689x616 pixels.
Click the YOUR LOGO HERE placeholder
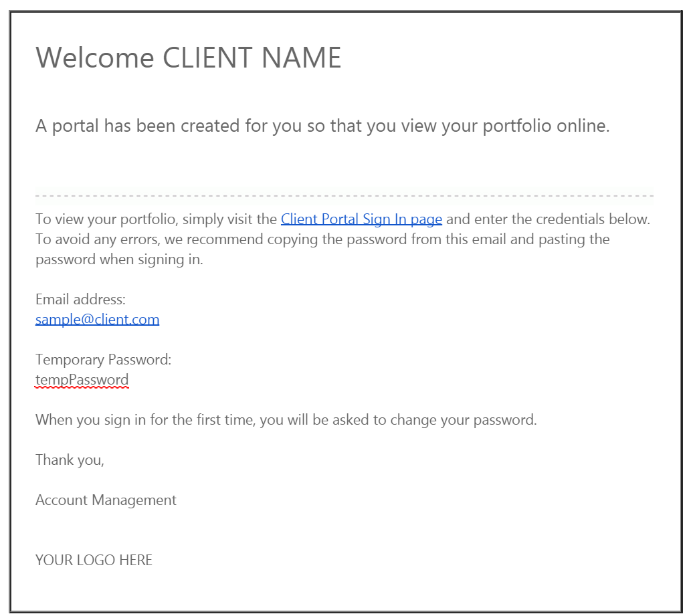[94, 560]
